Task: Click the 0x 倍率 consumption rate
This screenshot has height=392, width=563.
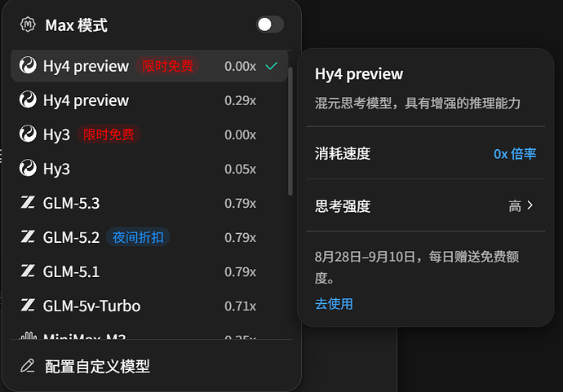Action: pyautogui.click(x=515, y=154)
